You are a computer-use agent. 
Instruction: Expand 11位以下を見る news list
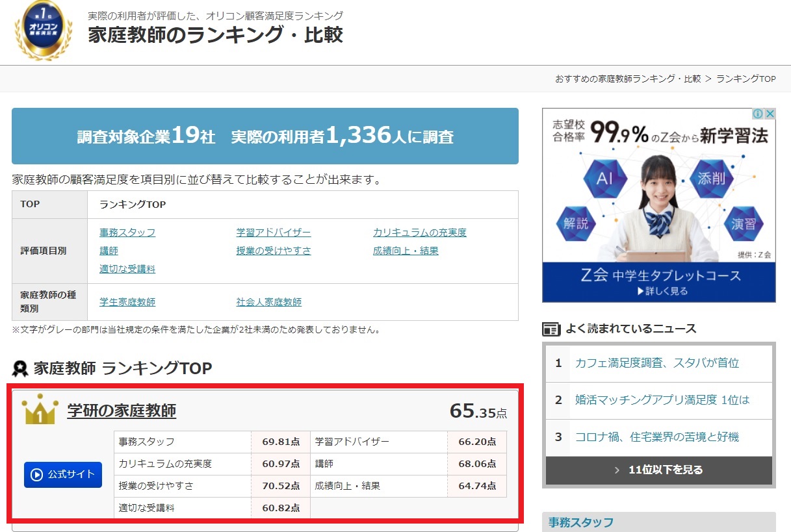point(659,470)
